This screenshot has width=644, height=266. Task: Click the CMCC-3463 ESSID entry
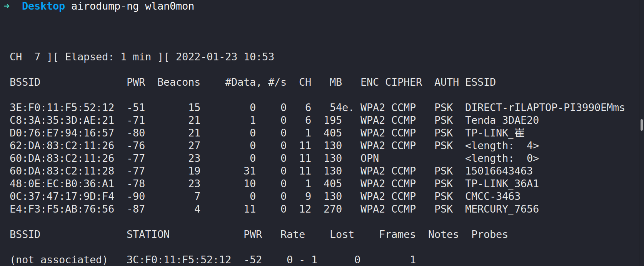pyautogui.click(x=492, y=196)
